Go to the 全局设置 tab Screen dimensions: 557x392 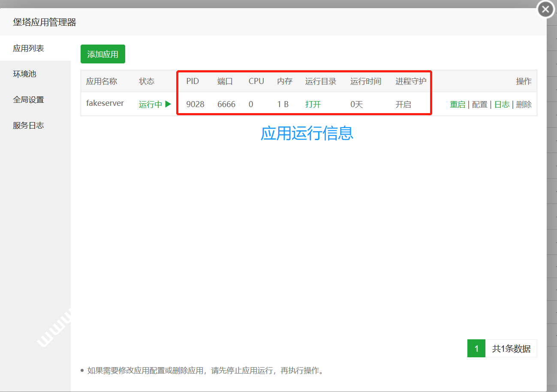(x=28, y=100)
